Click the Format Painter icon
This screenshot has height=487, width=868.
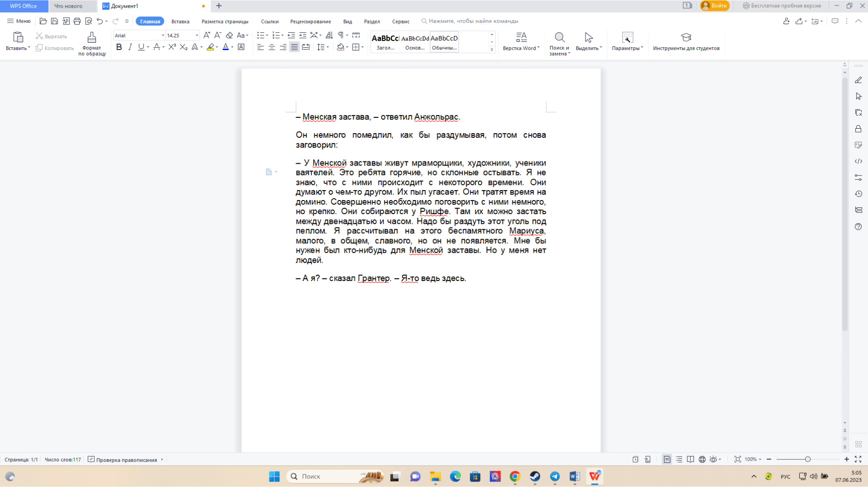[91, 37]
